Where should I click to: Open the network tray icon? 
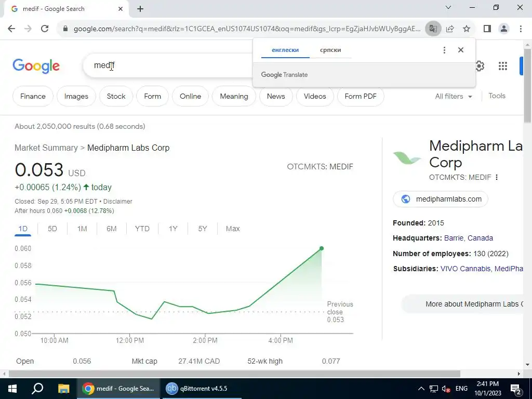pyautogui.click(x=434, y=389)
